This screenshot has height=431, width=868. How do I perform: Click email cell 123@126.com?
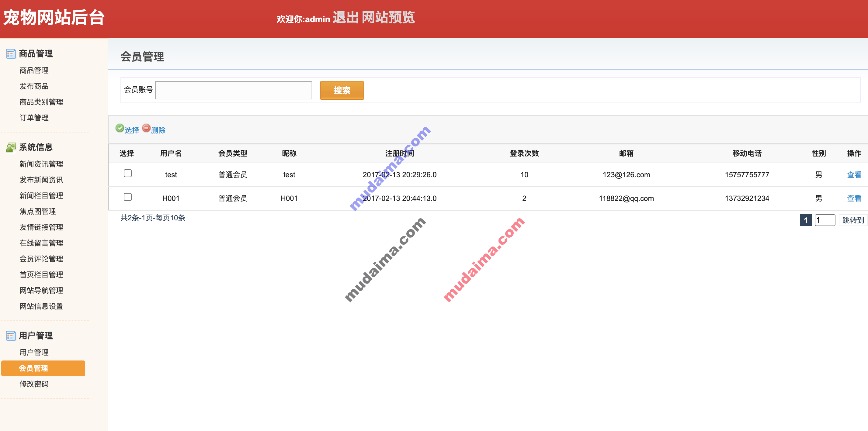coord(626,175)
